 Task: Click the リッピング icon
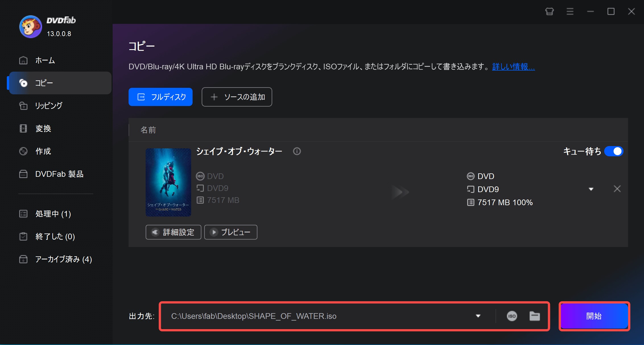(23, 106)
